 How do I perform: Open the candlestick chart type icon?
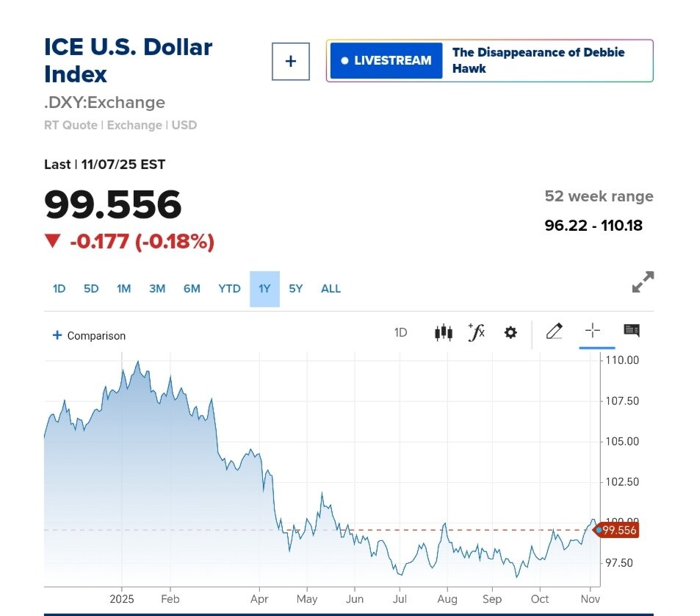443,332
